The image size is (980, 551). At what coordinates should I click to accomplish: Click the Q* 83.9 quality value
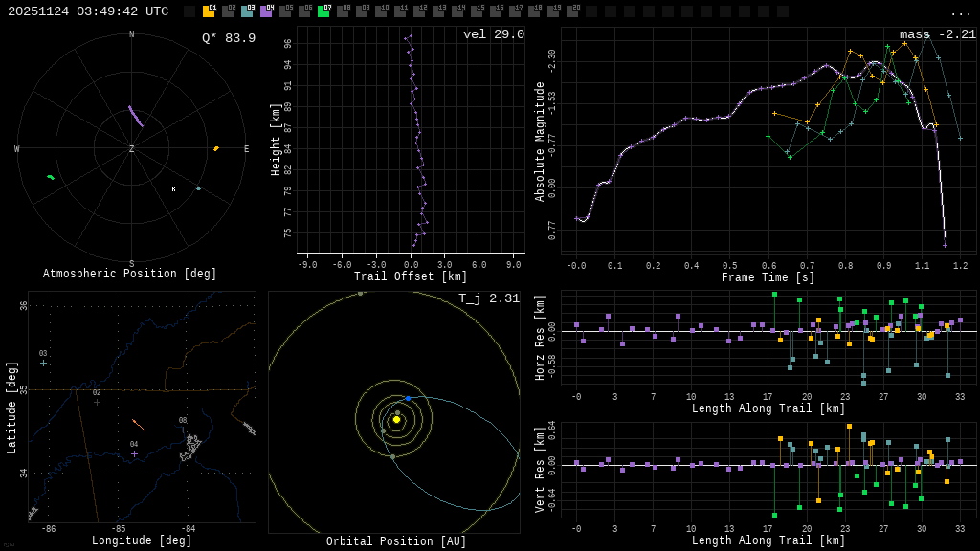tap(228, 38)
